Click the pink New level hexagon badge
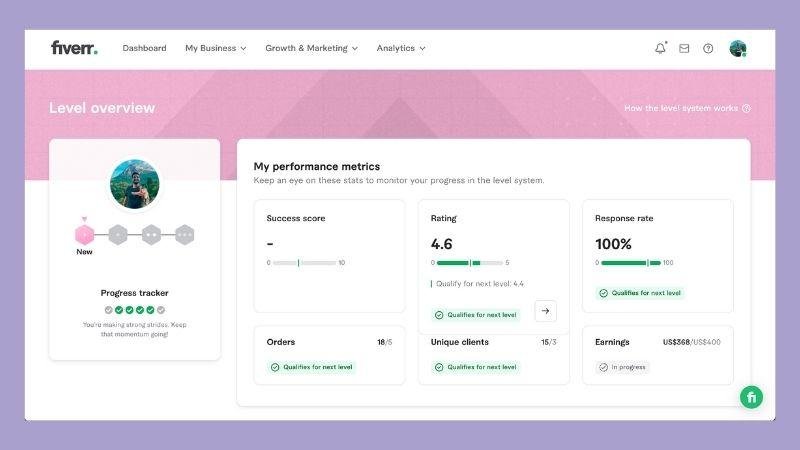 (84, 235)
